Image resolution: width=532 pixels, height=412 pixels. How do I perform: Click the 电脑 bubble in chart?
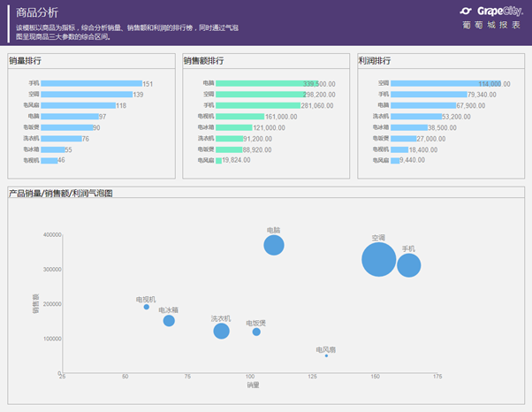(x=274, y=245)
